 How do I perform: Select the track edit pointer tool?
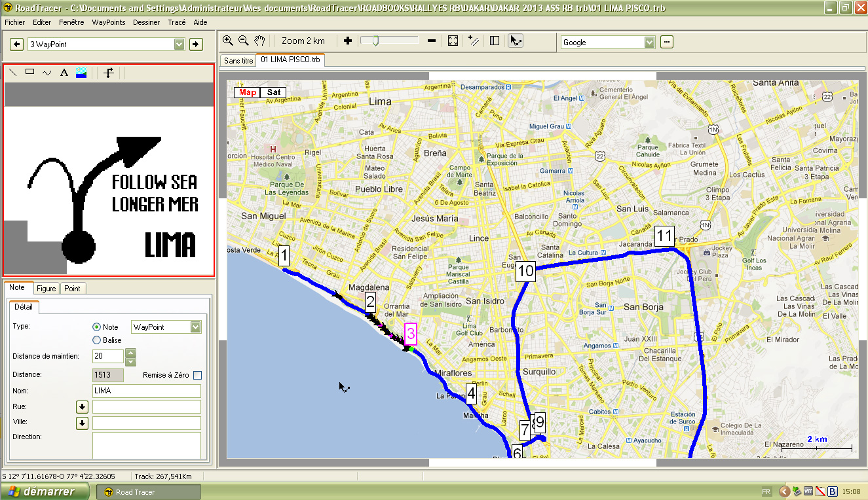516,41
